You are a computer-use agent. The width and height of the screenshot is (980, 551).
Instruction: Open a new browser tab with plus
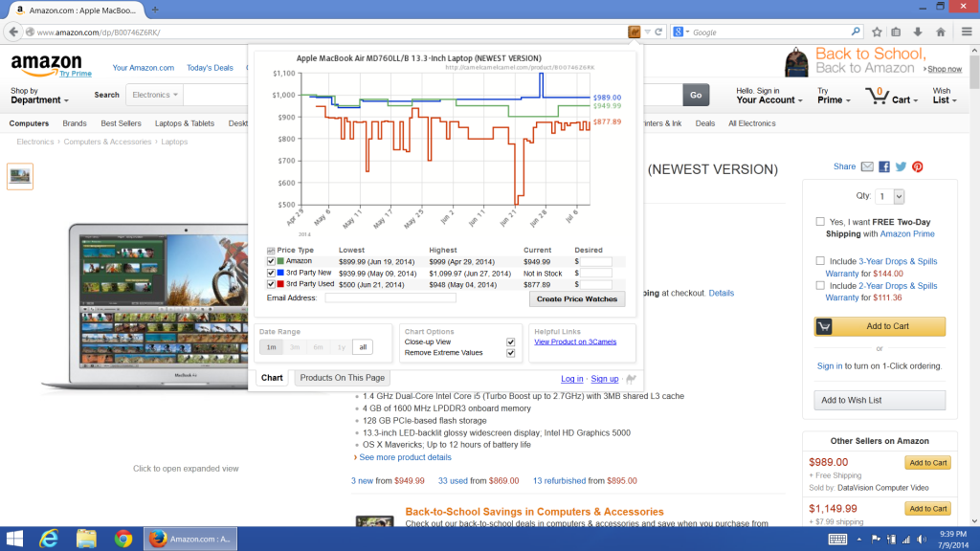point(155,10)
